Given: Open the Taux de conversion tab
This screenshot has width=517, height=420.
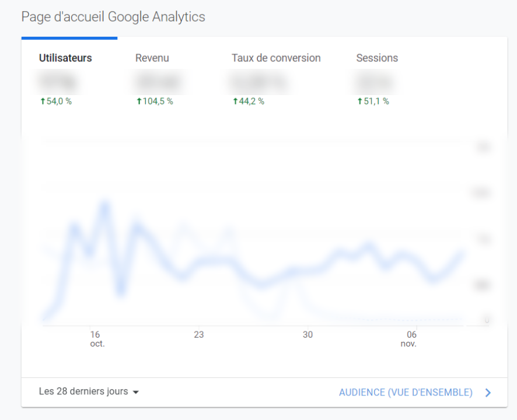Looking at the screenshot, I should [276, 58].
